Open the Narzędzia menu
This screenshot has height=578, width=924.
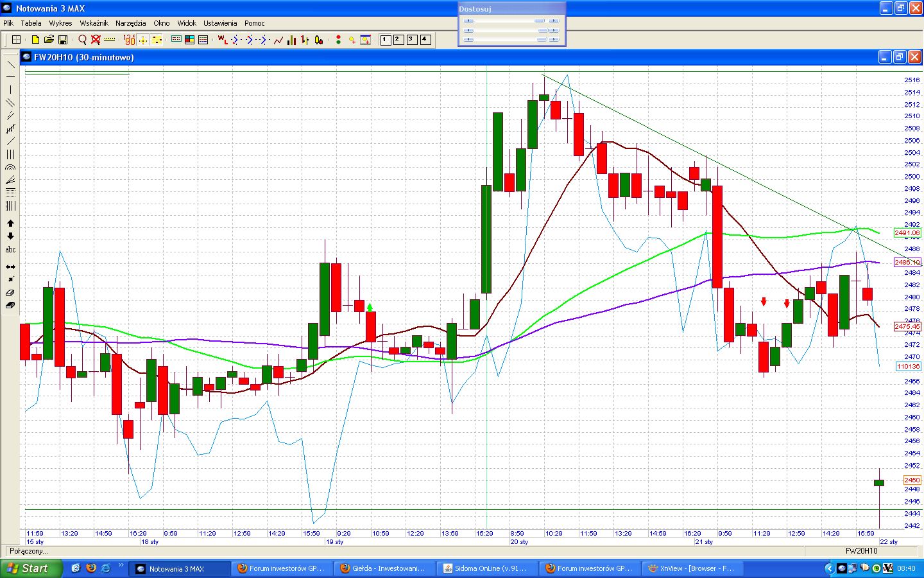coord(130,23)
